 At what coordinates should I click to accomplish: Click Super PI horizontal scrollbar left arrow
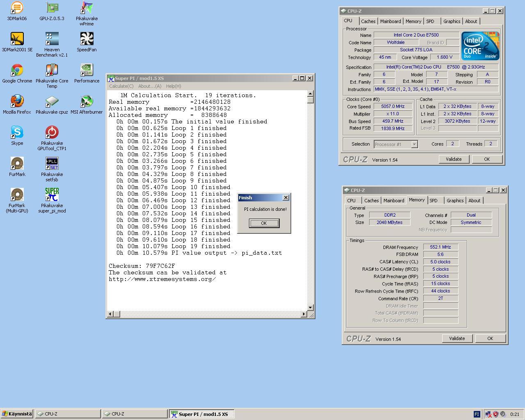pyautogui.click(x=110, y=314)
